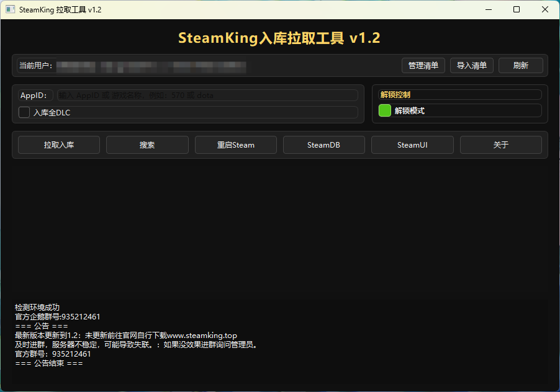The image size is (560, 392).
Task: Start a pull with the 拉取入库 button
Action: pos(58,145)
